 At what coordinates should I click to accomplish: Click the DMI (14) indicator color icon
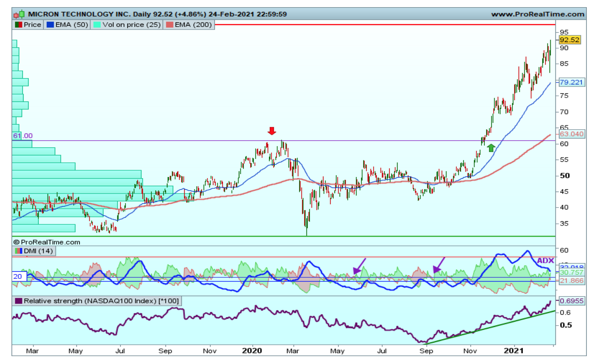pos(19,251)
